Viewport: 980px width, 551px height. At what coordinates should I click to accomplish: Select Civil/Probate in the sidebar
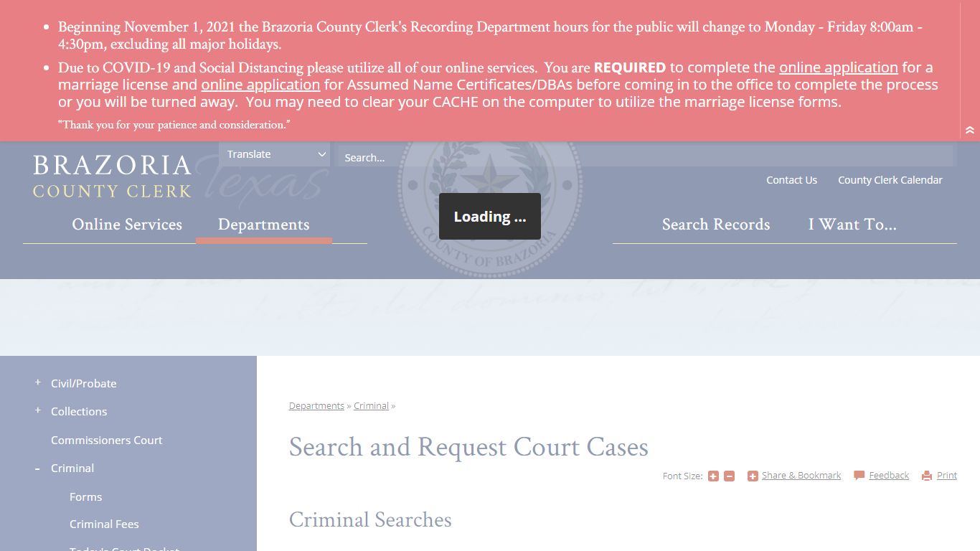click(x=84, y=383)
